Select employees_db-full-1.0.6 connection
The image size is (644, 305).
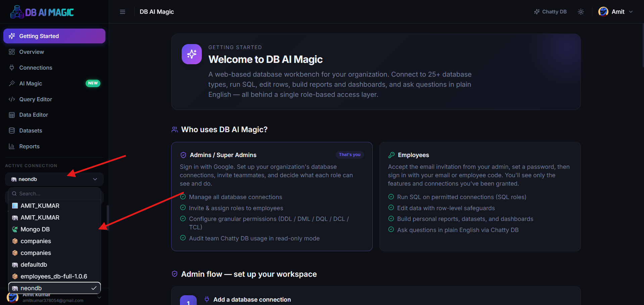(54, 276)
